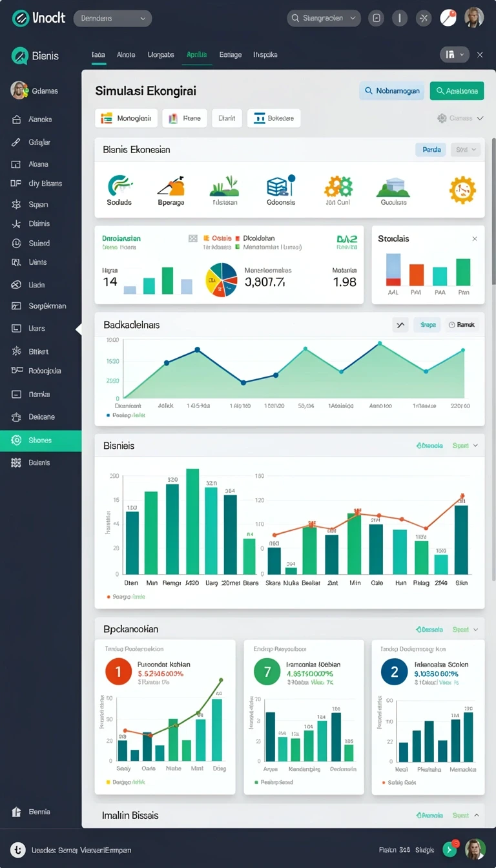Click the pie chart in Droaiansian card
This screenshot has height=868, width=496.
(x=222, y=280)
